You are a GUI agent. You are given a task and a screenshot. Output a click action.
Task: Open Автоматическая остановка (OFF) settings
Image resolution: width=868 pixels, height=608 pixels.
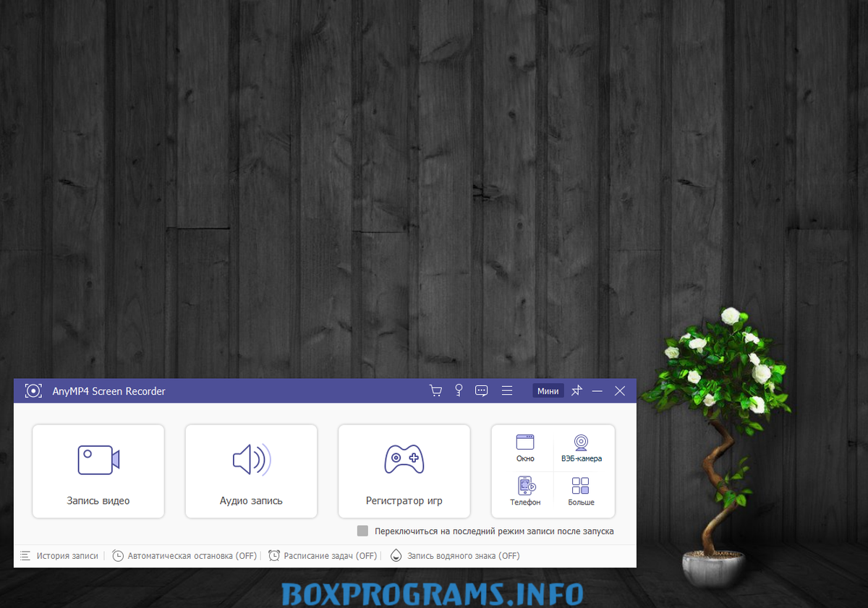click(x=184, y=556)
